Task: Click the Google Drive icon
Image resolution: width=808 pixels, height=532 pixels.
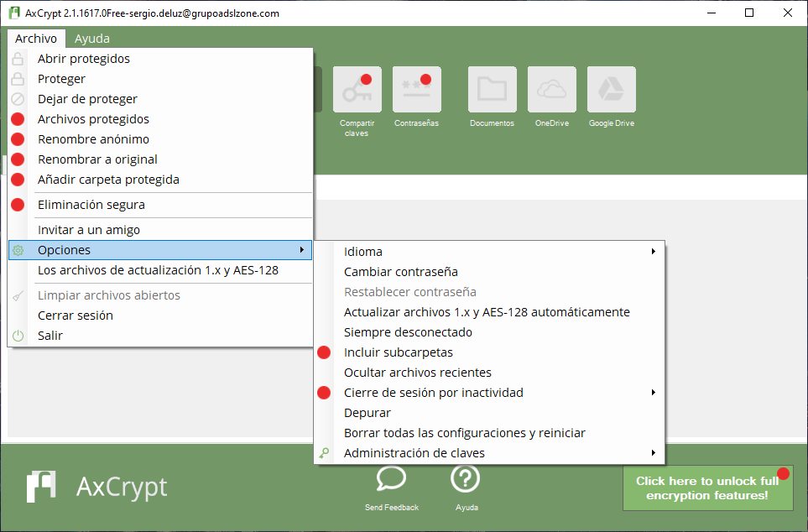Action: pyautogui.click(x=611, y=90)
